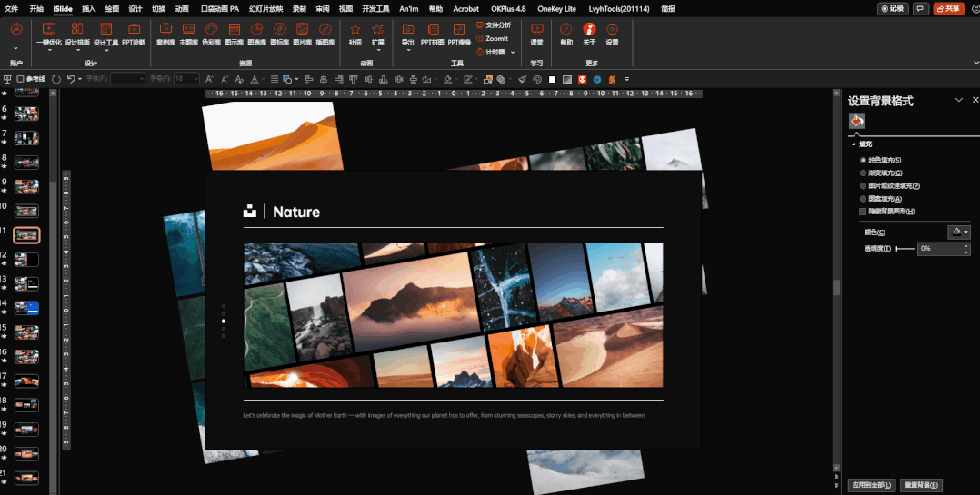Open the format pane options chevron
The height and width of the screenshot is (495, 980).
tap(959, 101)
